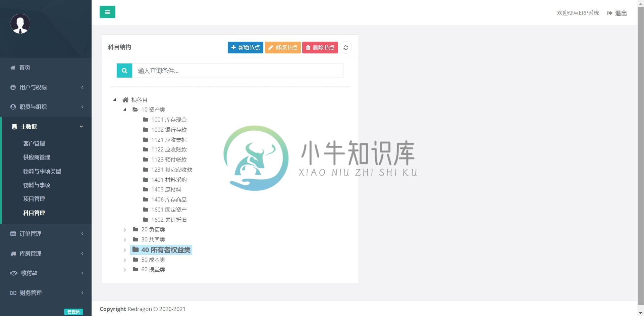Select the 1403 原材料 tree label
Screen dimensions: 644x316
(166, 189)
